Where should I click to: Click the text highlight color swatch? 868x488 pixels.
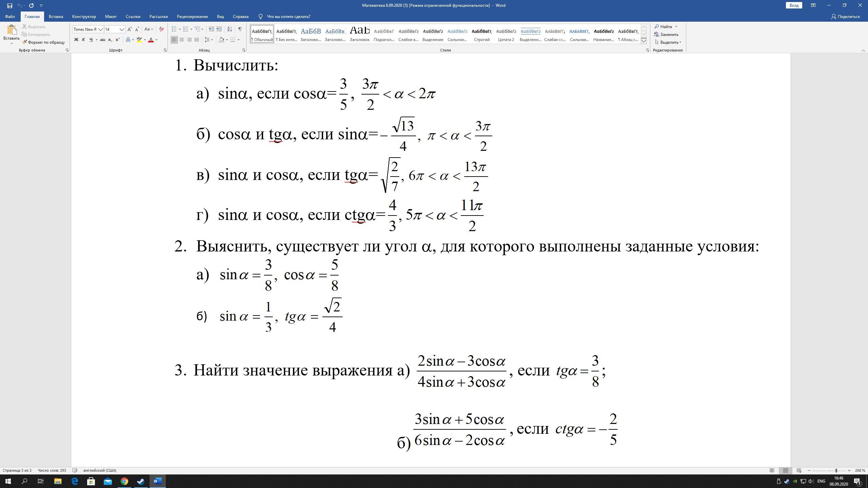point(139,40)
